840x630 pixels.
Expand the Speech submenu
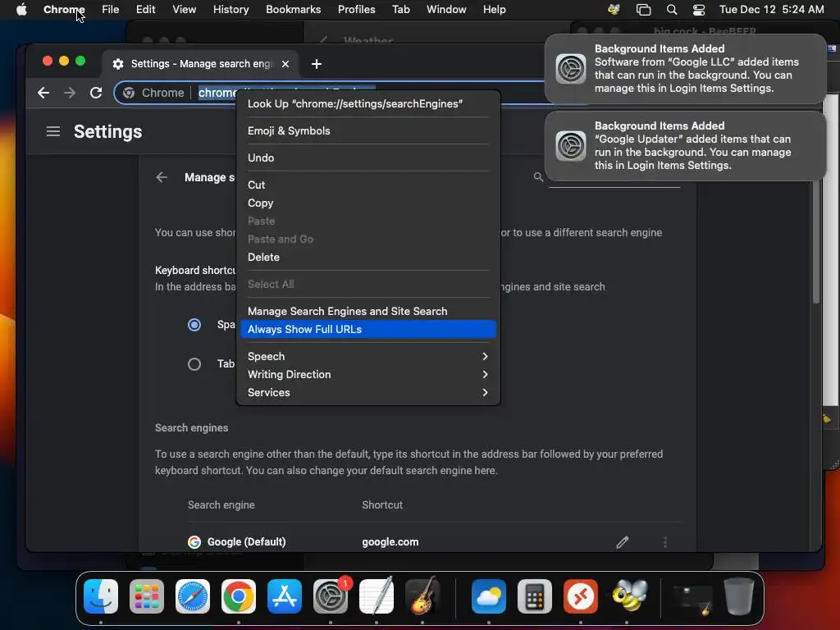click(368, 356)
